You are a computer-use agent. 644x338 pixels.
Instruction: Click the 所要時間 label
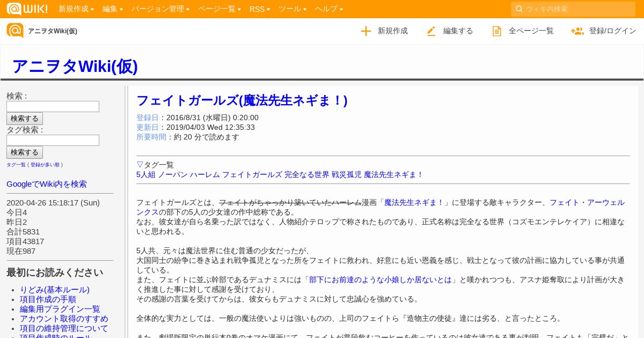point(151,137)
